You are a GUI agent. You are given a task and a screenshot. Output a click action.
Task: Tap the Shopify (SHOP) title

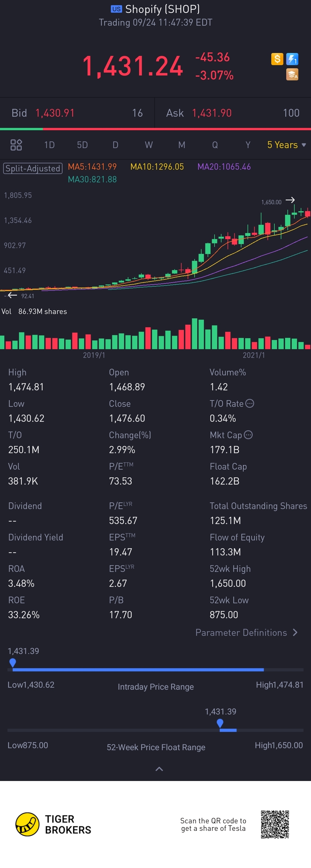coord(162,9)
